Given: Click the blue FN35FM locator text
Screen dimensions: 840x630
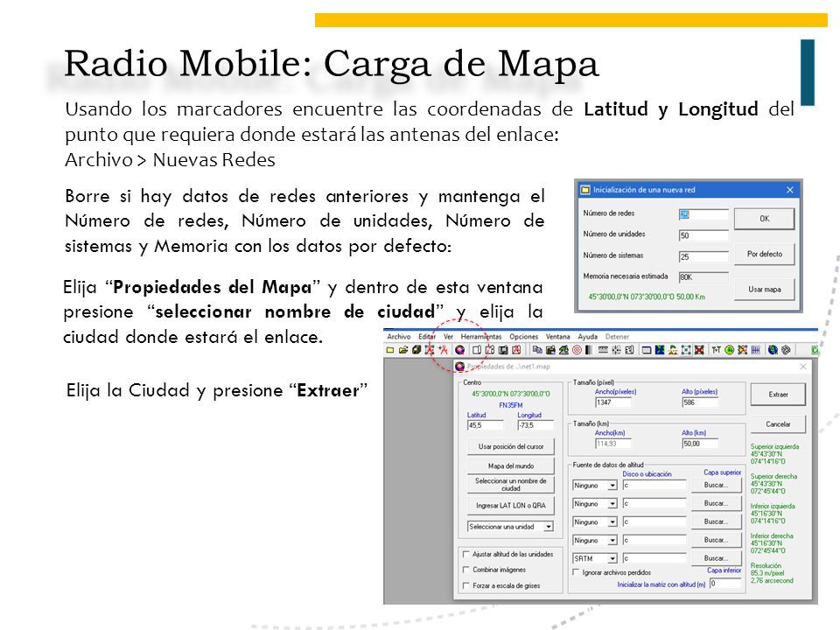Looking at the screenshot, I should coord(510,405).
